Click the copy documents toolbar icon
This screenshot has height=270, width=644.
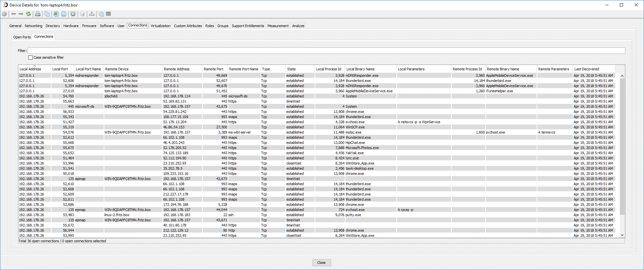[x=47, y=14]
